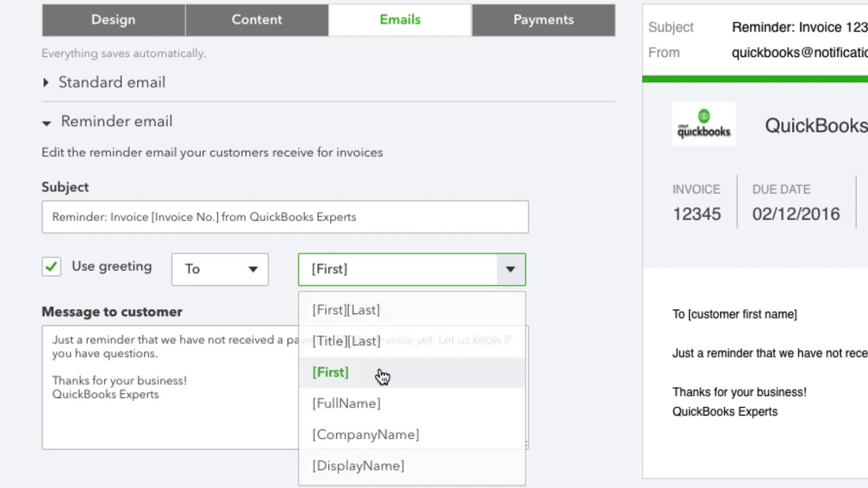Pick the highlighted [First] option
This screenshot has height=488, width=868.
click(x=330, y=372)
